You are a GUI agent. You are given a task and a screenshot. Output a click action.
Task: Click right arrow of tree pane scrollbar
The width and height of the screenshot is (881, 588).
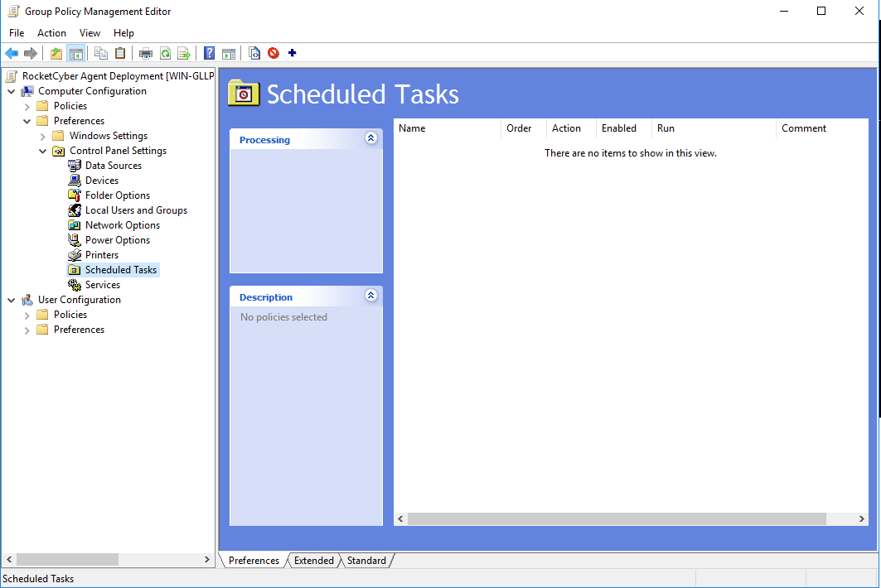point(206,559)
